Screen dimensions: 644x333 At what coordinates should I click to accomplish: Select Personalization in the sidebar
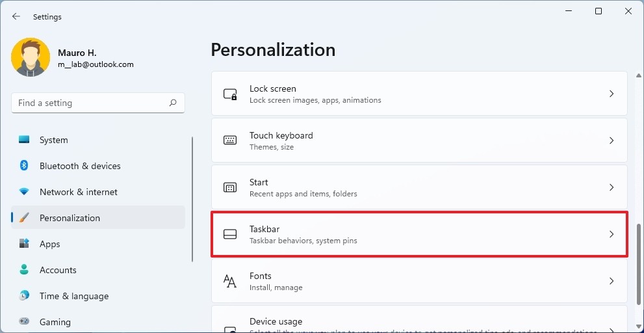pyautogui.click(x=70, y=218)
